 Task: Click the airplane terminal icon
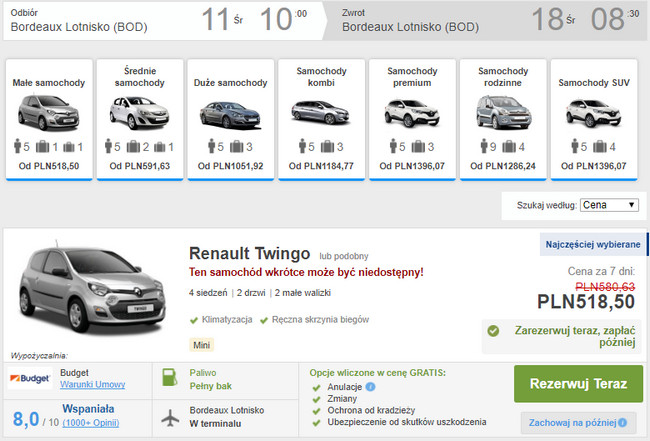click(170, 418)
